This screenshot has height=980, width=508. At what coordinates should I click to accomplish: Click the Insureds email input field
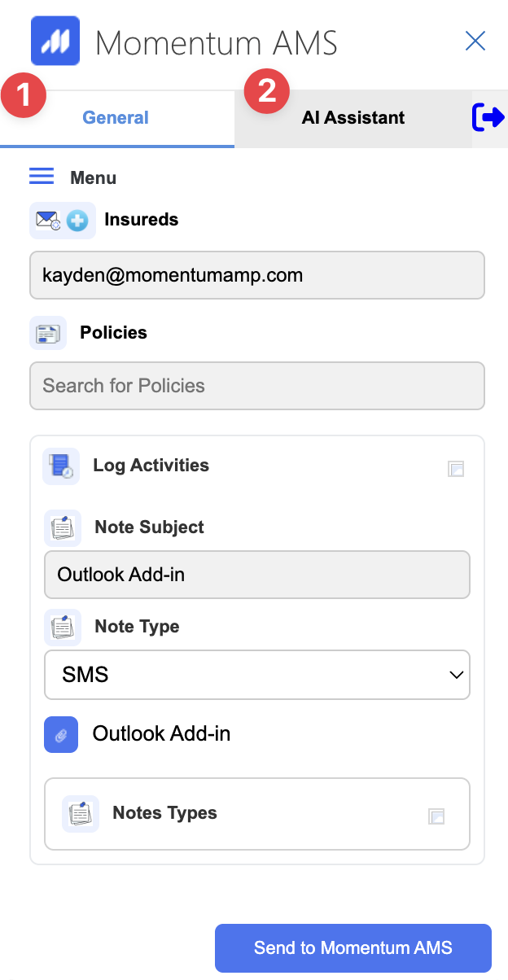coord(257,275)
